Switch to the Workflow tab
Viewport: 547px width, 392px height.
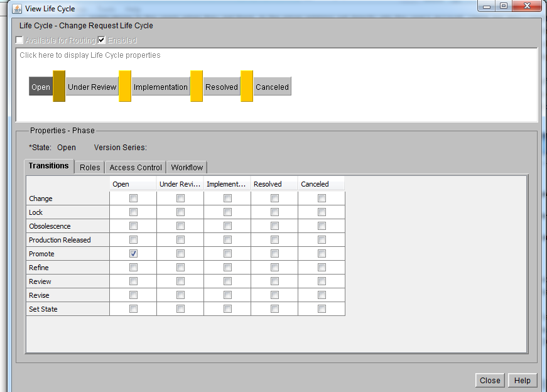(186, 167)
